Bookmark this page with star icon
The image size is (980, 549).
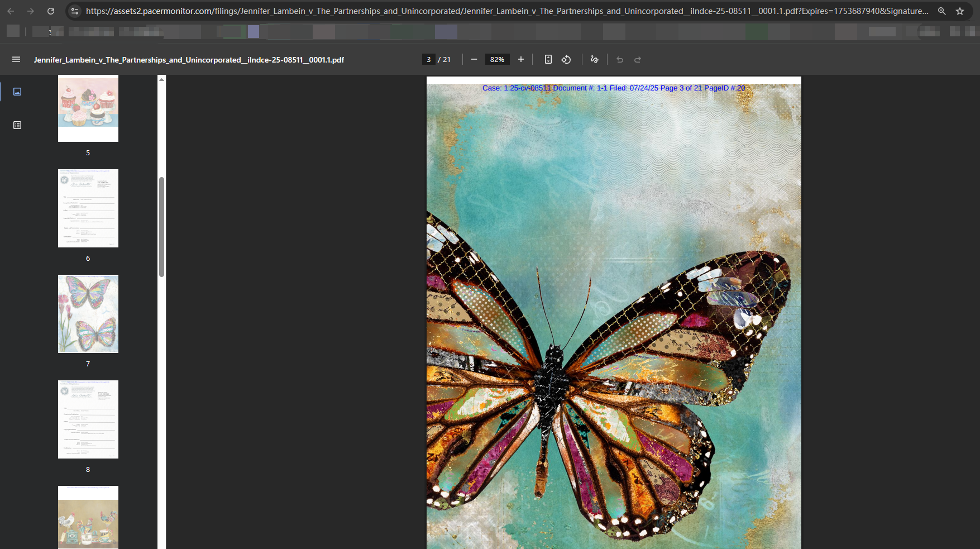click(x=960, y=11)
